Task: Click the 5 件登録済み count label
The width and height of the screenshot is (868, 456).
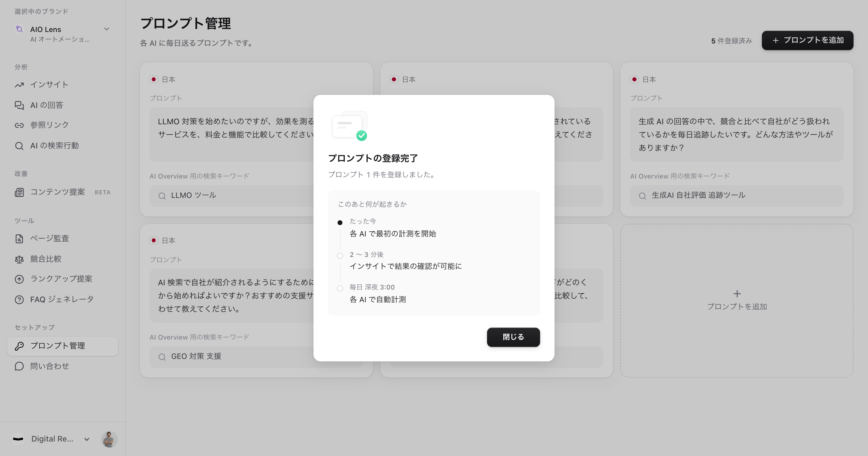Action: click(x=731, y=41)
